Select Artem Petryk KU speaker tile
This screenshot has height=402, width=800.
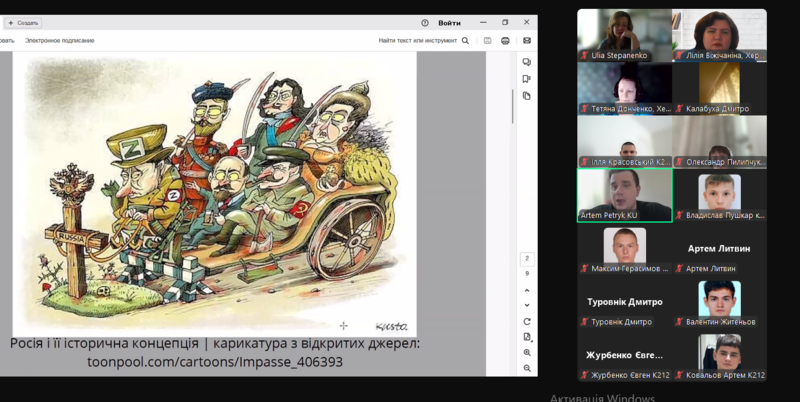624,195
